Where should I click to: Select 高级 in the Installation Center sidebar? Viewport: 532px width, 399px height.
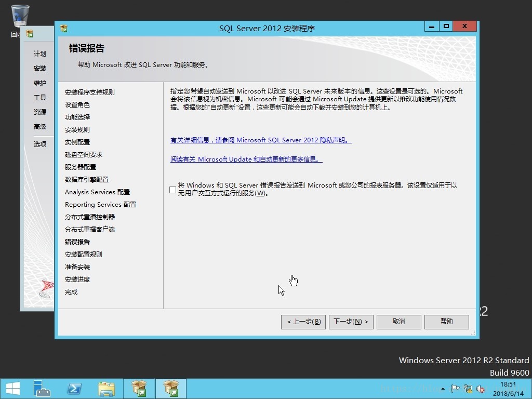[x=39, y=127]
